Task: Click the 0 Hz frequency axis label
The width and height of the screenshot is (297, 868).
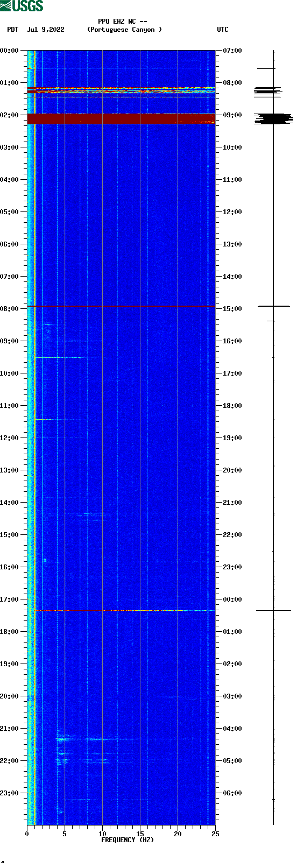Action: pyautogui.click(x=27, y=834)
